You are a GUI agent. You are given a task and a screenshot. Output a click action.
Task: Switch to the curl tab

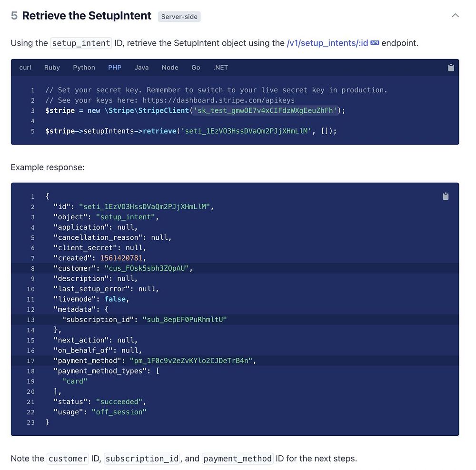pyautogui.click(x=25, y=68)
